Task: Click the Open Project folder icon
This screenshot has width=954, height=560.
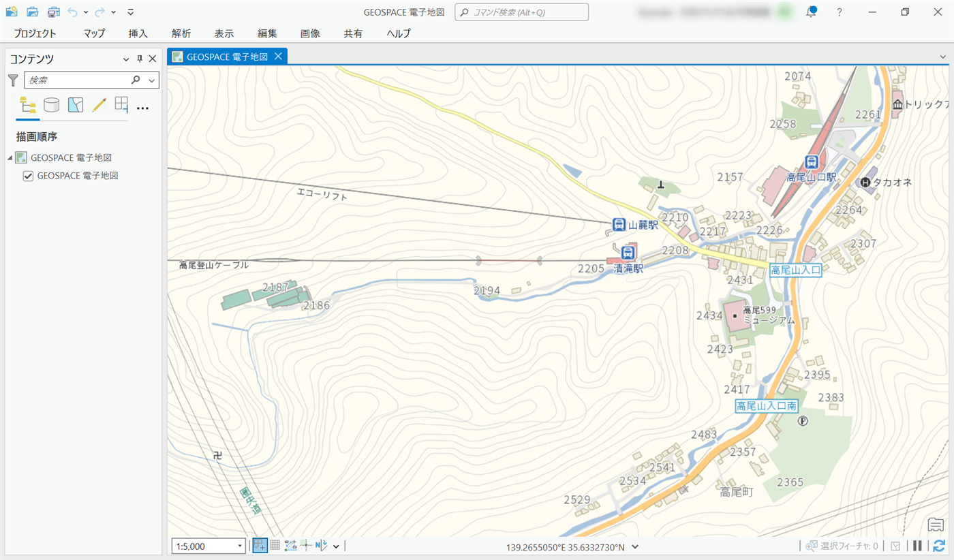Action: pos(32,12)
